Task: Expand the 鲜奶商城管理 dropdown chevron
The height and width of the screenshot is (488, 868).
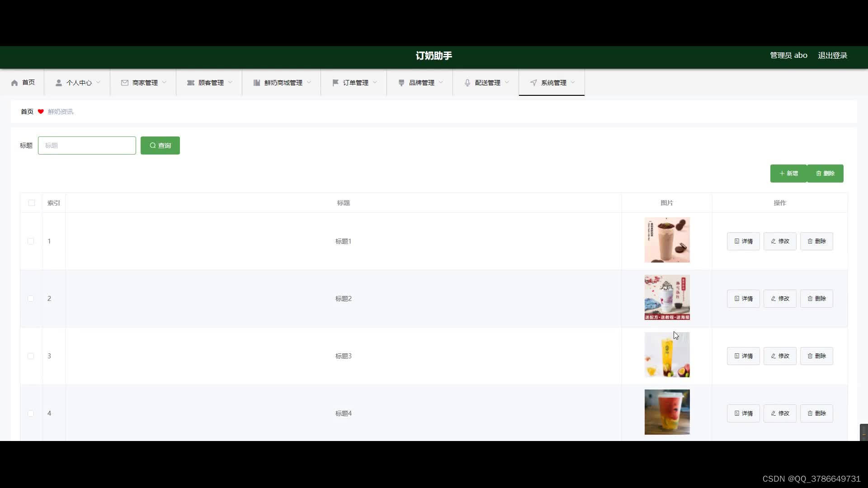Action: point(309,82)
